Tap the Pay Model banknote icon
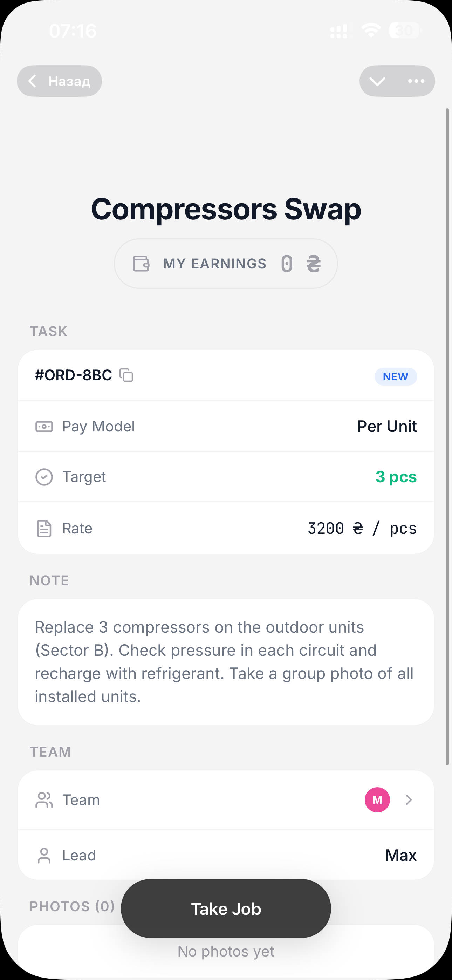Screen dimensions: 452x980 44,427
